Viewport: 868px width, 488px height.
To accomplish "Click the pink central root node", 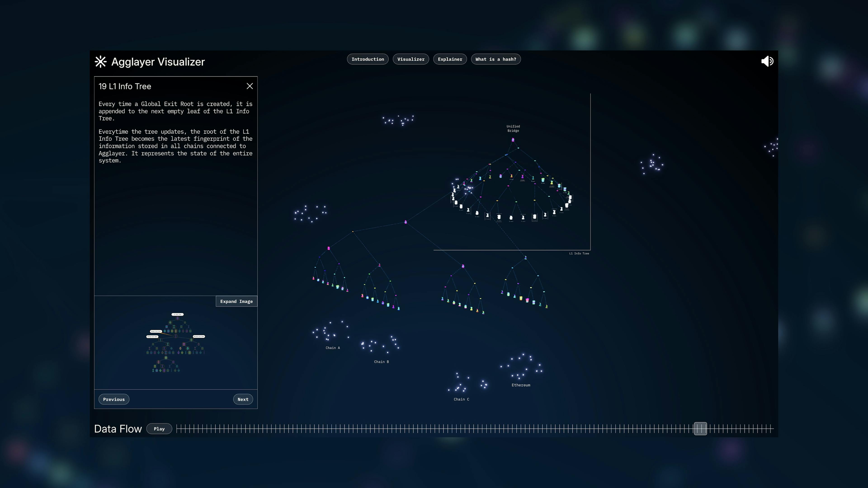I will (405, 222).
